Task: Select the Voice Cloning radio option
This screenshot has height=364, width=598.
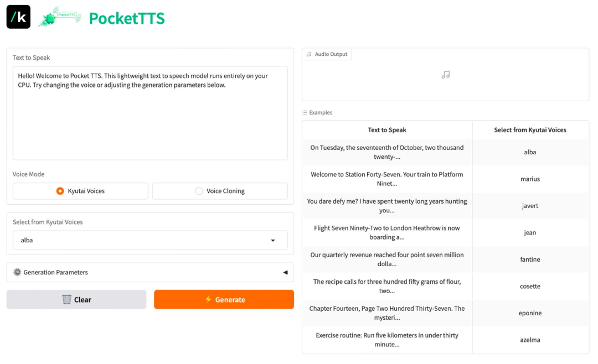Action: [220, 191]
